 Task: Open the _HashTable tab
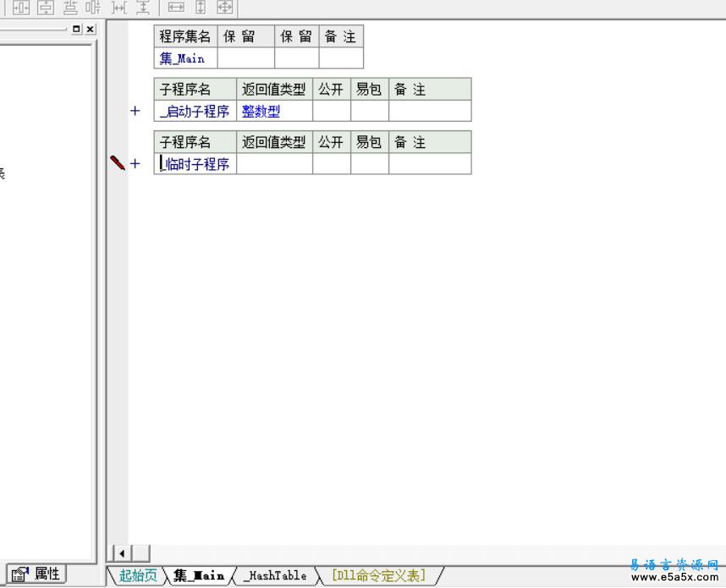[275, 575]
